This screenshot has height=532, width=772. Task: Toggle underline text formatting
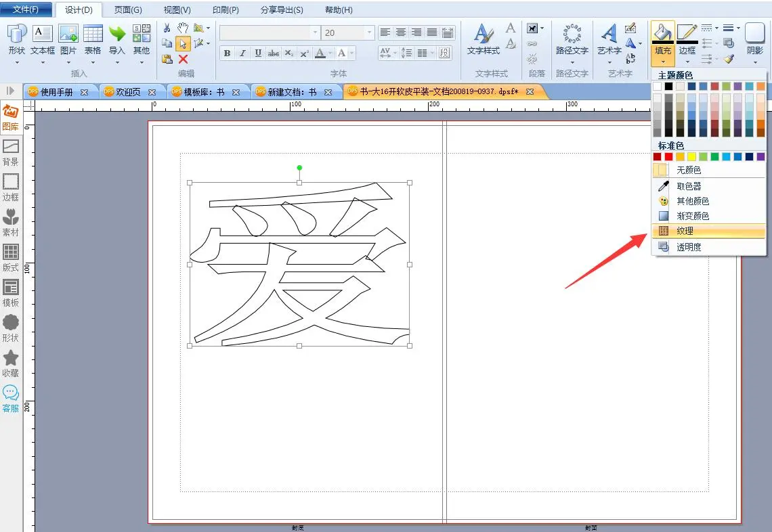tap(258, 53)
